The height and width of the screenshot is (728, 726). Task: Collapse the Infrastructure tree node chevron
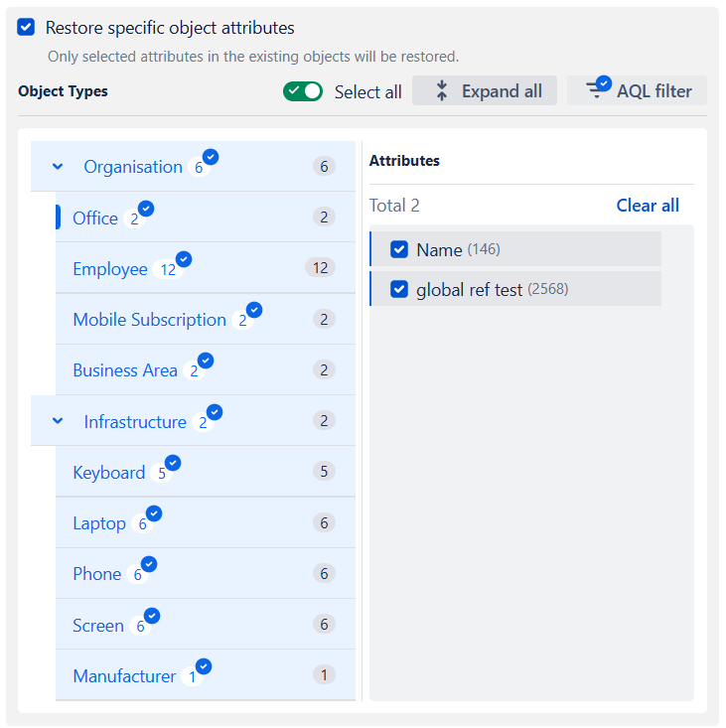[58, 421]
